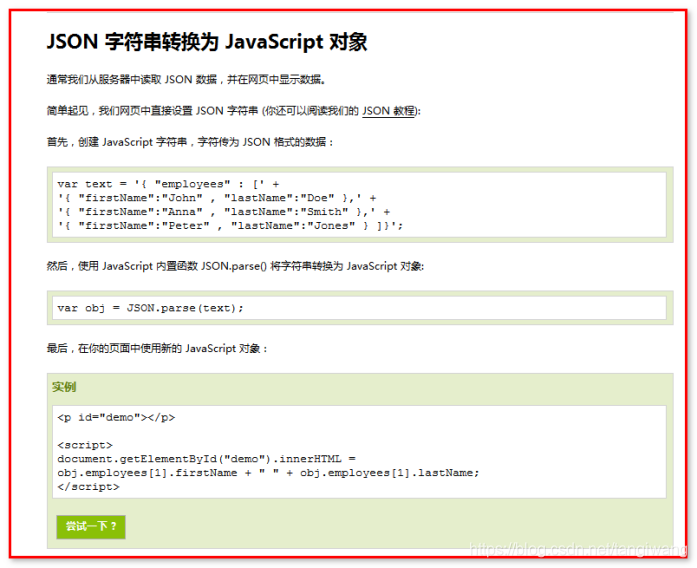697x568 pixels.
Task: Select the code line containing "John"
Action: click(216, 198)
